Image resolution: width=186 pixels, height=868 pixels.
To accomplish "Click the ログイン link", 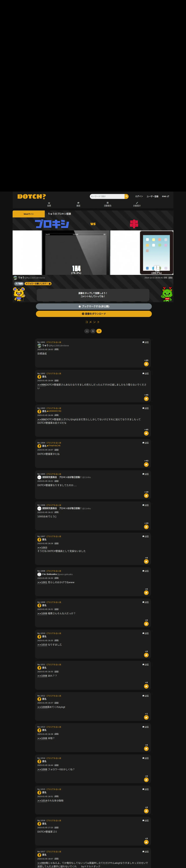I will click(139, 196).
